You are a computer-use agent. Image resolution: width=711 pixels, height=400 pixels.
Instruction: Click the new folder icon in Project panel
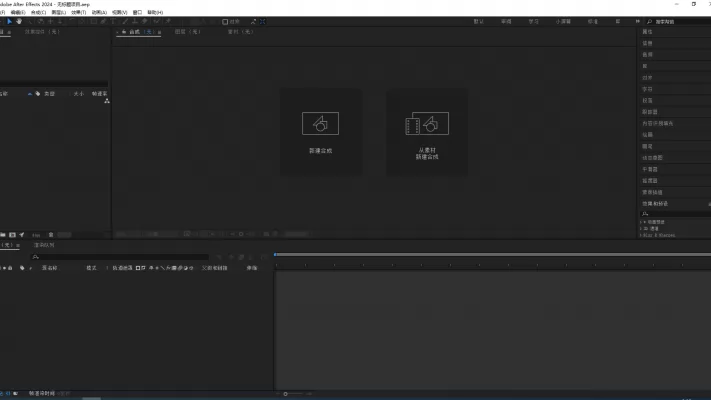(3, 235)
